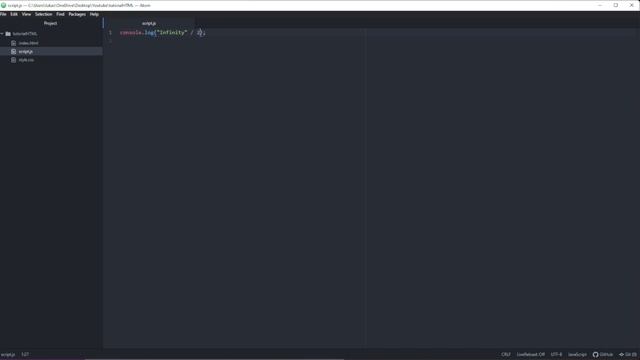Open the File menu

pos(3,14)
